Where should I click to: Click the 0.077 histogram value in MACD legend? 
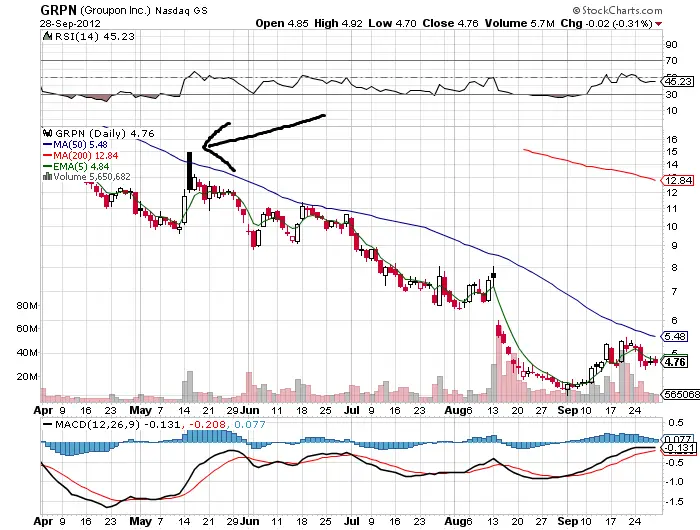(x=250, y=424)
